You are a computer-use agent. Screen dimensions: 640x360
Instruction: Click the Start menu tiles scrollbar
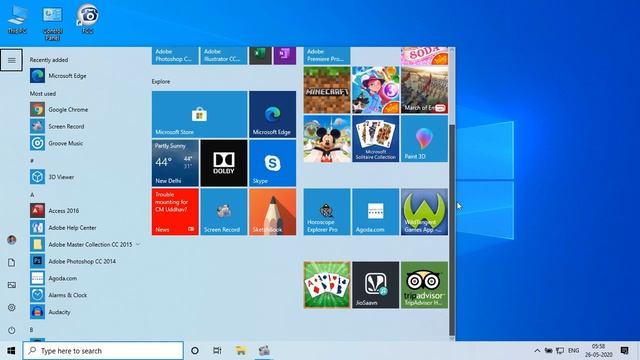(x=452, y=230)
